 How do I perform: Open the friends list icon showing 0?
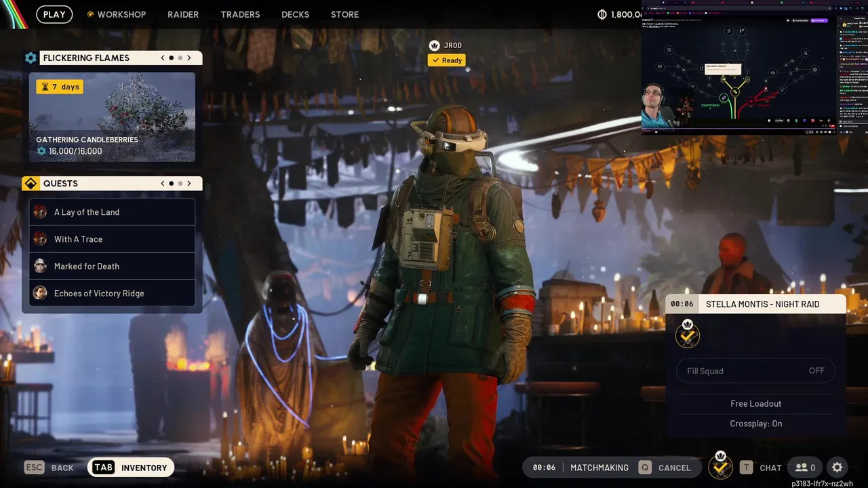805,468
